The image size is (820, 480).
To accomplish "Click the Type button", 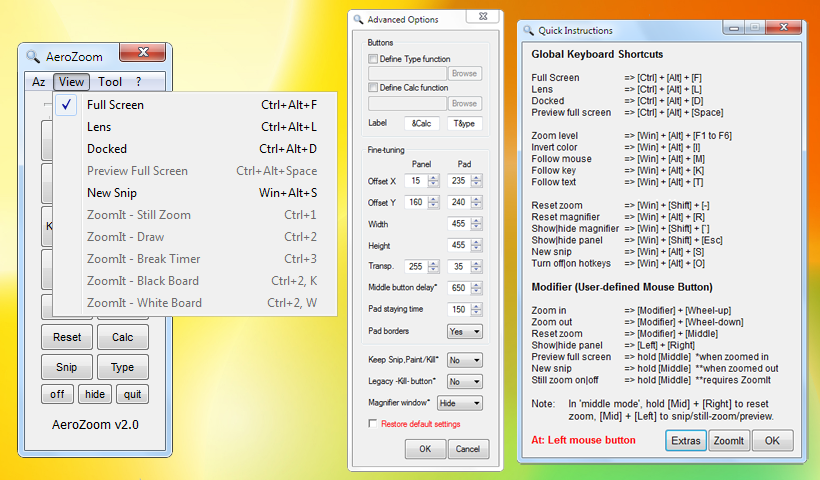I will [122, 367].
